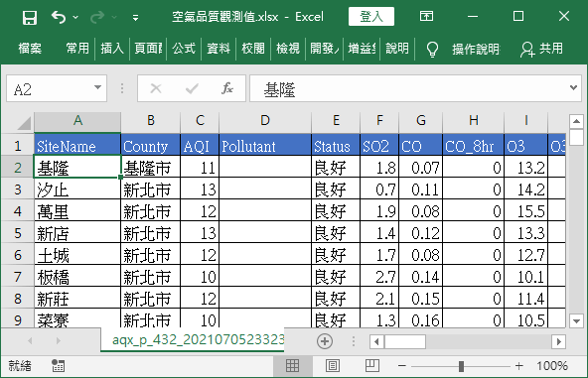Image resolution: width=588 pixels, height=378 pixels.
Task: Switch to the 檢視 ribbon tab
Action: tap(288, 49)
